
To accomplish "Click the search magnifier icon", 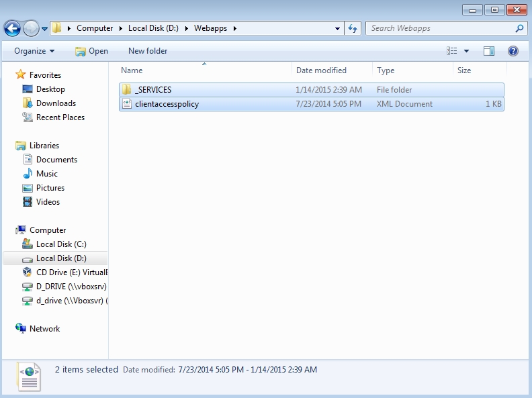I will [519, 28].
